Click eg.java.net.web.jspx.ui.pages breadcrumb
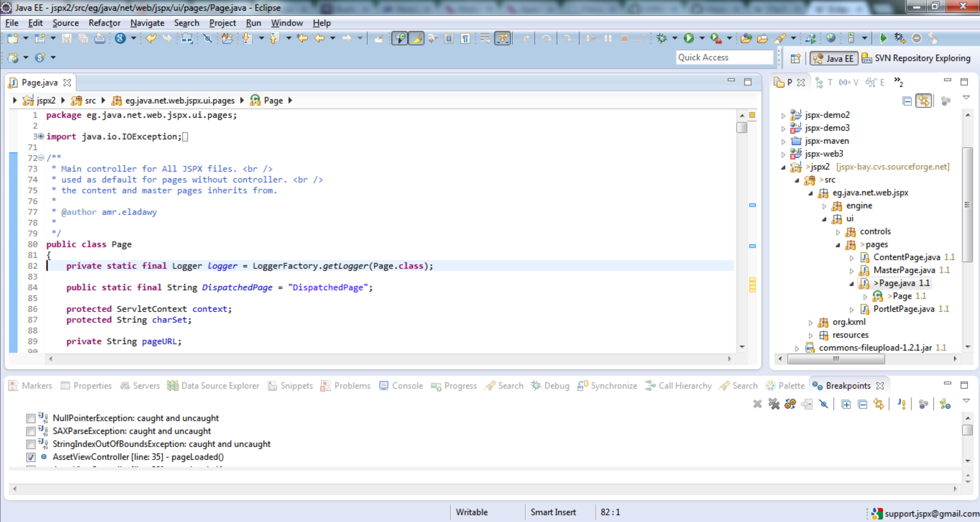This screenshot has height=522, width=980. pyautogui.click(x=174, y=100)
